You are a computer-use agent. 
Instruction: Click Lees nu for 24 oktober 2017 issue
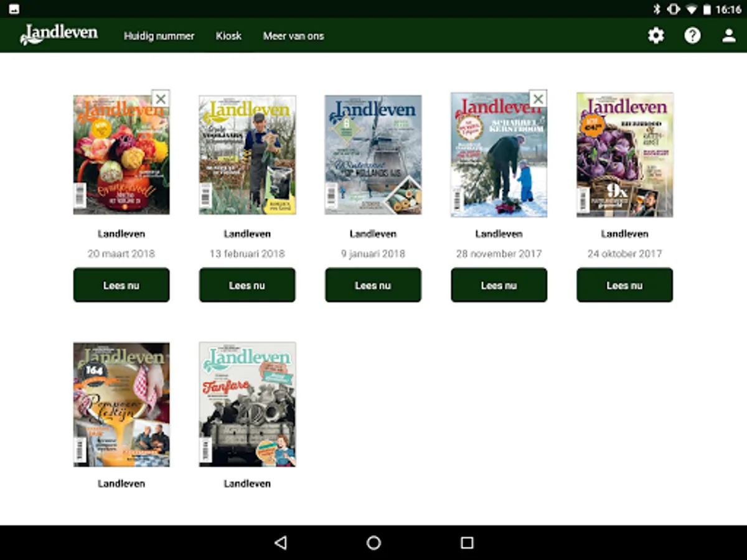coord(625,285)
